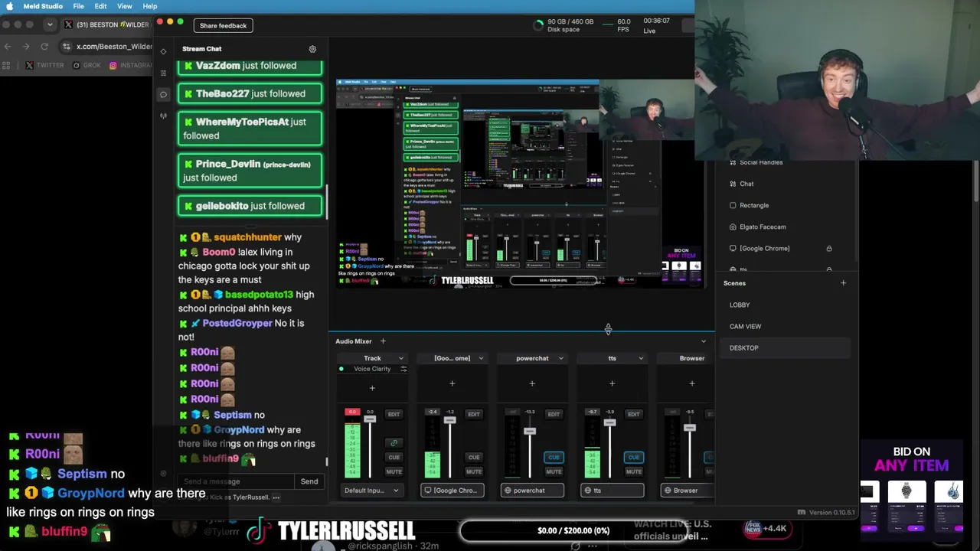Click Rectangle layer shape icon
The image size is (980, 551).
pyautogui.click(x=733, y=205)
